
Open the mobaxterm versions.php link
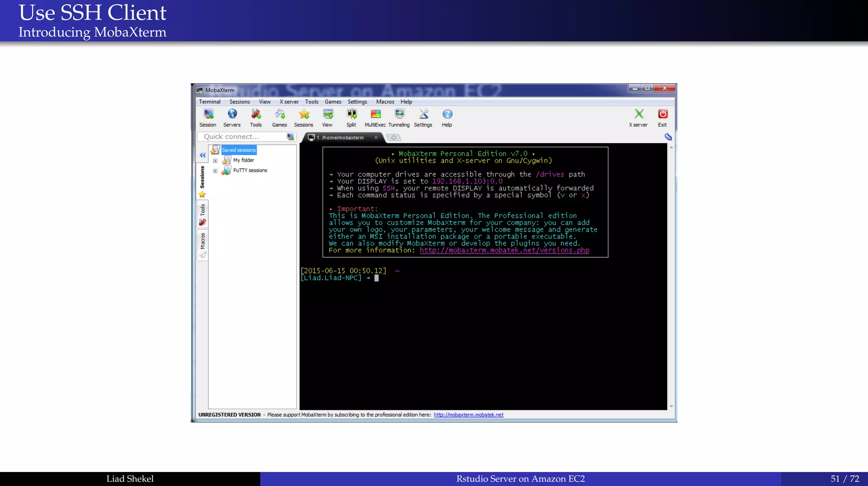(504, 250)
